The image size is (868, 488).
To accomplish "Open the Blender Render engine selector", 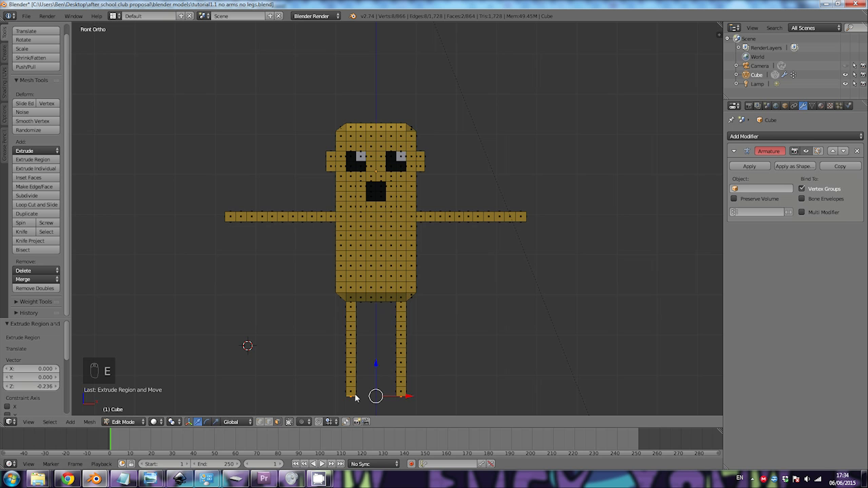I will (316, 16).
